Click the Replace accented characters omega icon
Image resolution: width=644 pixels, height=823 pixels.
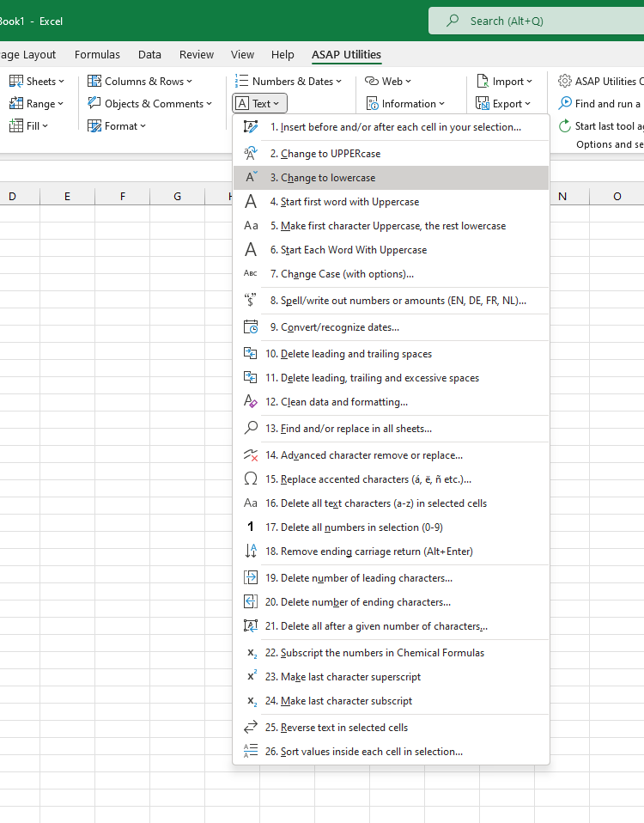click(x=251, y=479)
